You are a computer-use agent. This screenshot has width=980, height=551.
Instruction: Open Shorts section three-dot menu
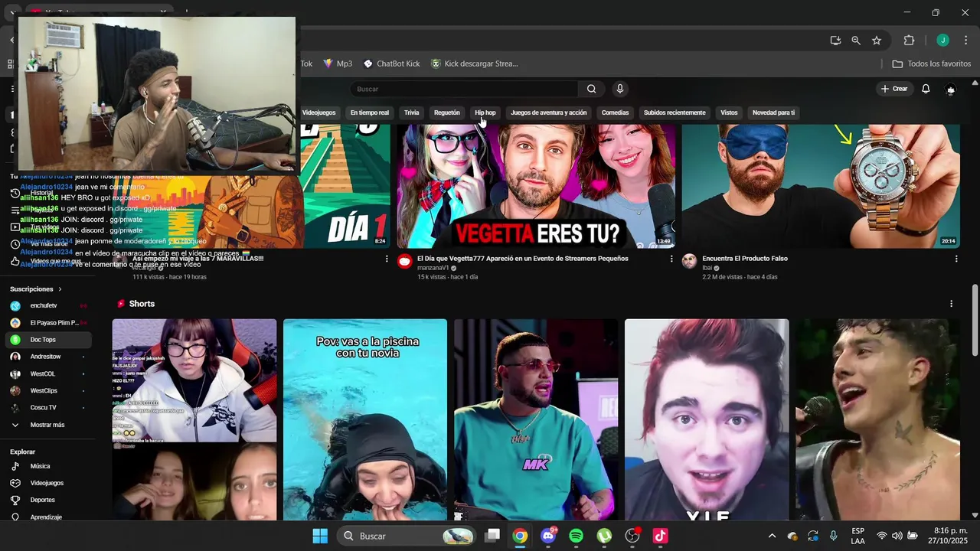tap(952, 304)
